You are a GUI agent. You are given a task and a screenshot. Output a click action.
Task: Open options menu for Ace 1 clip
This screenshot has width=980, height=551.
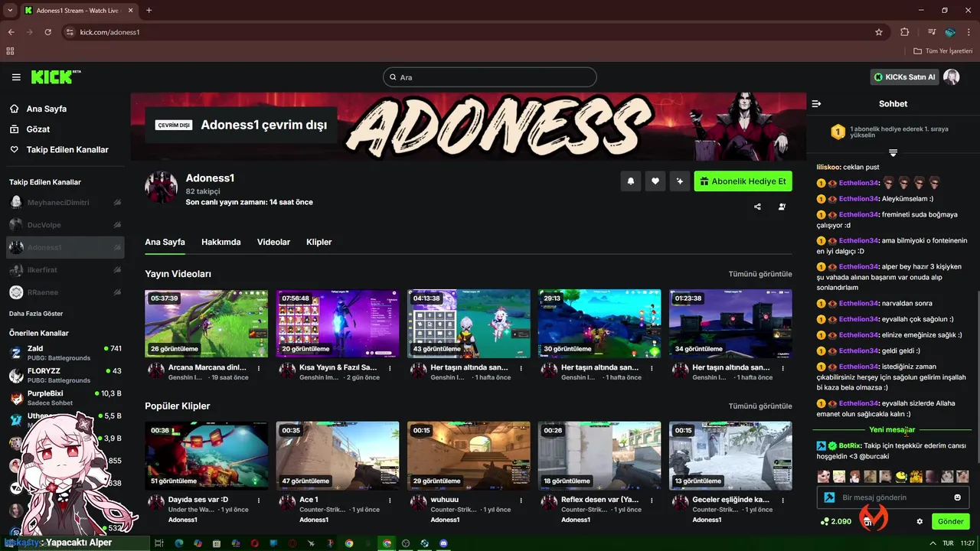pos(390,500)
